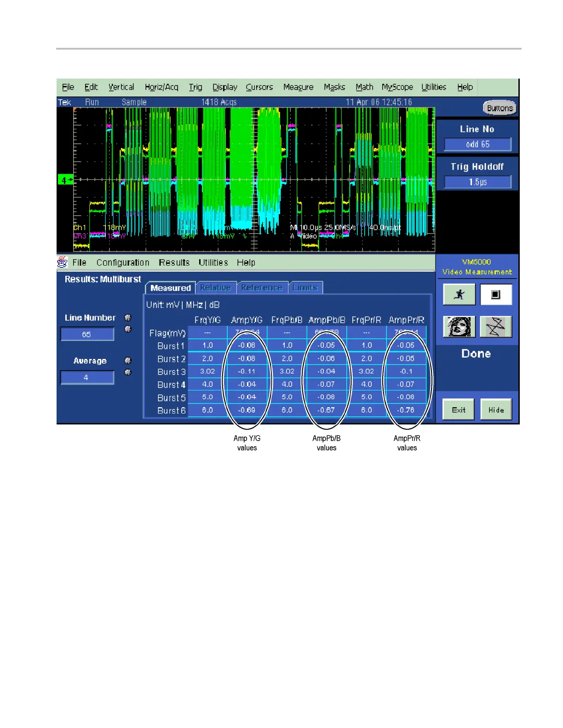Click the Average value 4 field
Image resolution: width=563 pixels, height=728 pixels.
(87, 377)
